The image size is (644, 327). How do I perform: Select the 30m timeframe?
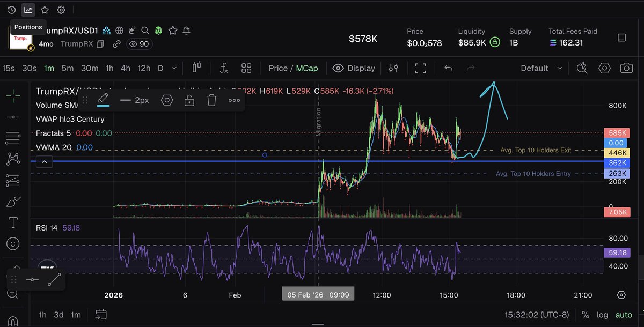coord(89,68)
